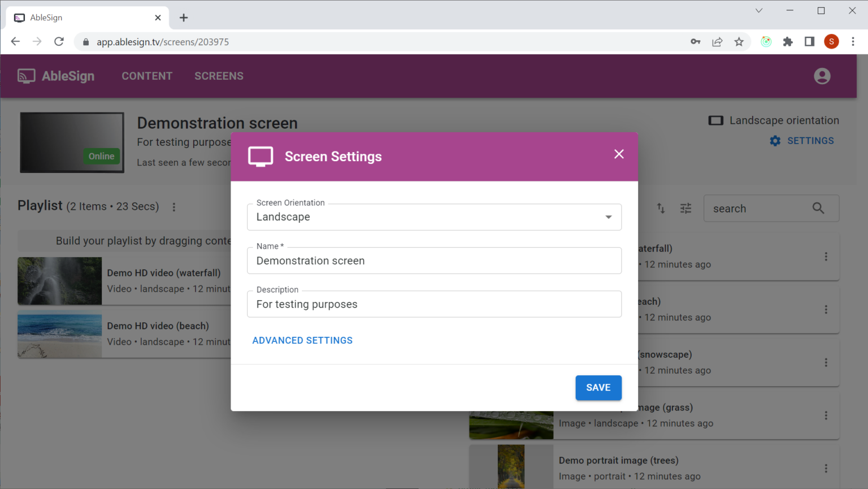The height and width of the screenshot is (489, 868).
Task: Switch to the SCREENS section
Action: (219, 76)
